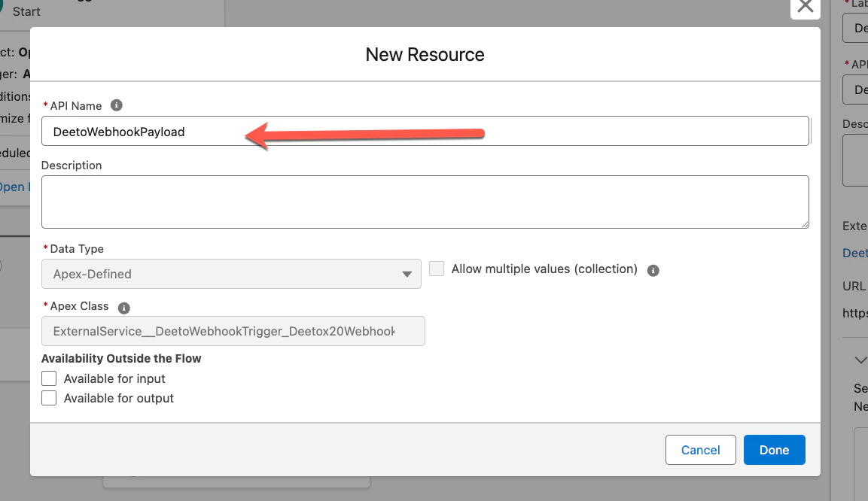Click the Availability Outside the Flow heading
868x501 pixels.
pos(121,358)
